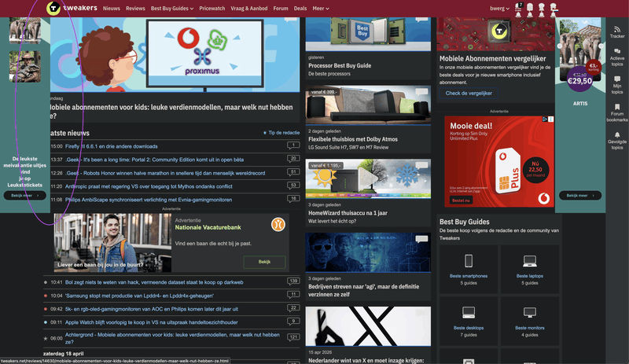The image size is (629, 364).
Task: Open comment bubble on agi article image
Action: pyautogui.click(x=421, y=240)
